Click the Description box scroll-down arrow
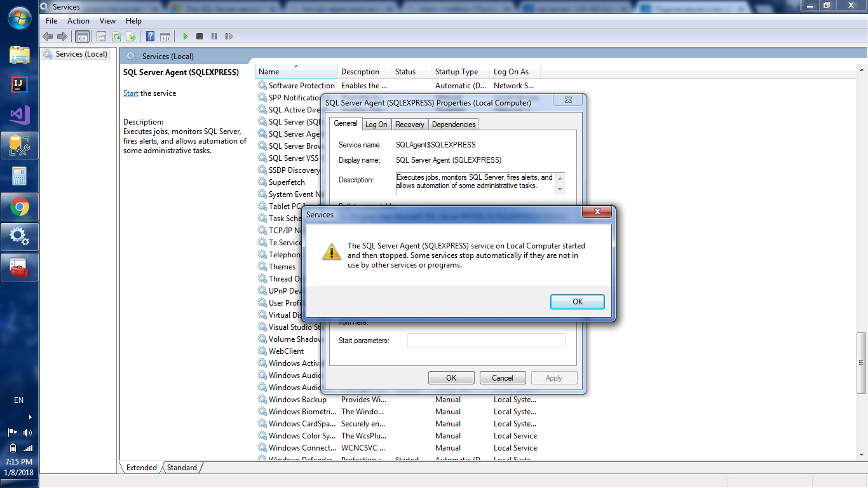 [560, 189]
